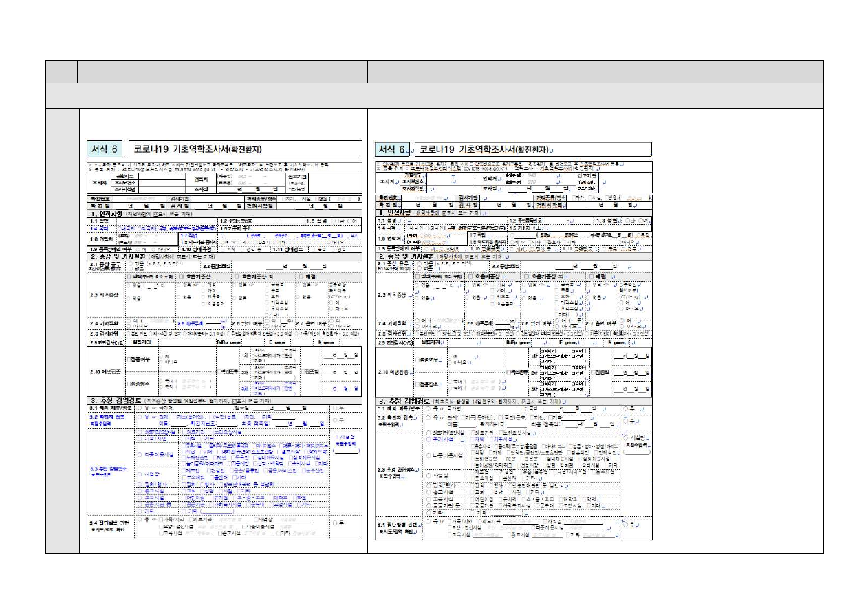Tick the '장례식장' checkbox in left form
The height and width of the screenshot is (614, 868).
307,452
